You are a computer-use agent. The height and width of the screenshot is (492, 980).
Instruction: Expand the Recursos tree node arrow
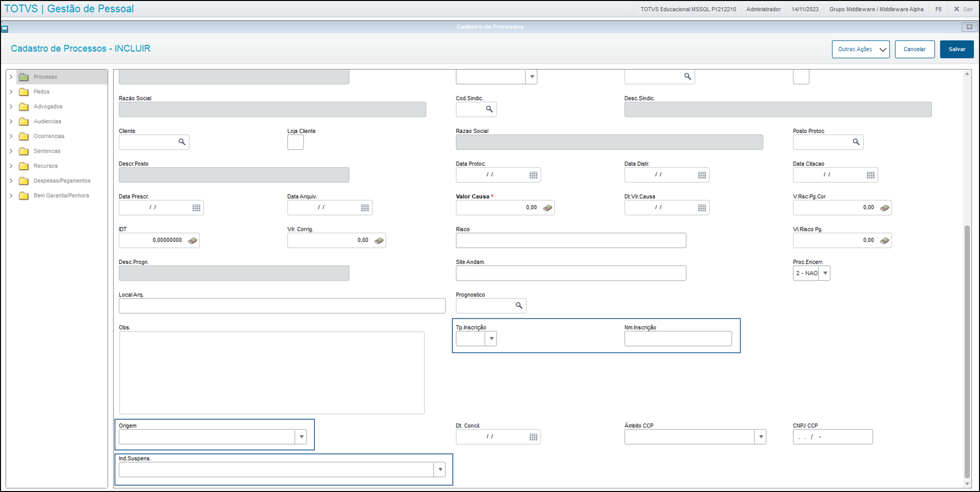(11, 166)
